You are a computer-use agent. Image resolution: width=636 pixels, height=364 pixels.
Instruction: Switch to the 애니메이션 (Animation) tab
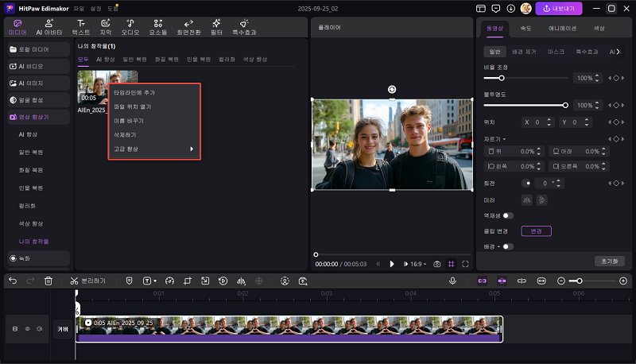point(563,28)
